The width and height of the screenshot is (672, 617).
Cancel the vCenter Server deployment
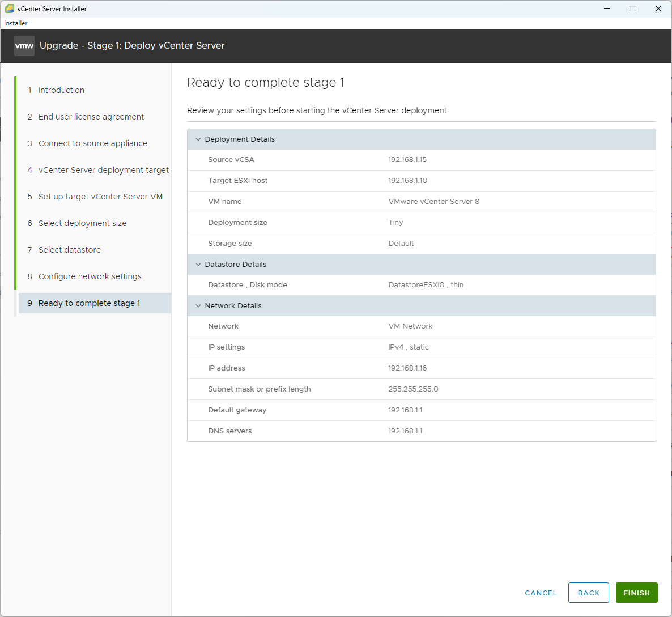540,593
